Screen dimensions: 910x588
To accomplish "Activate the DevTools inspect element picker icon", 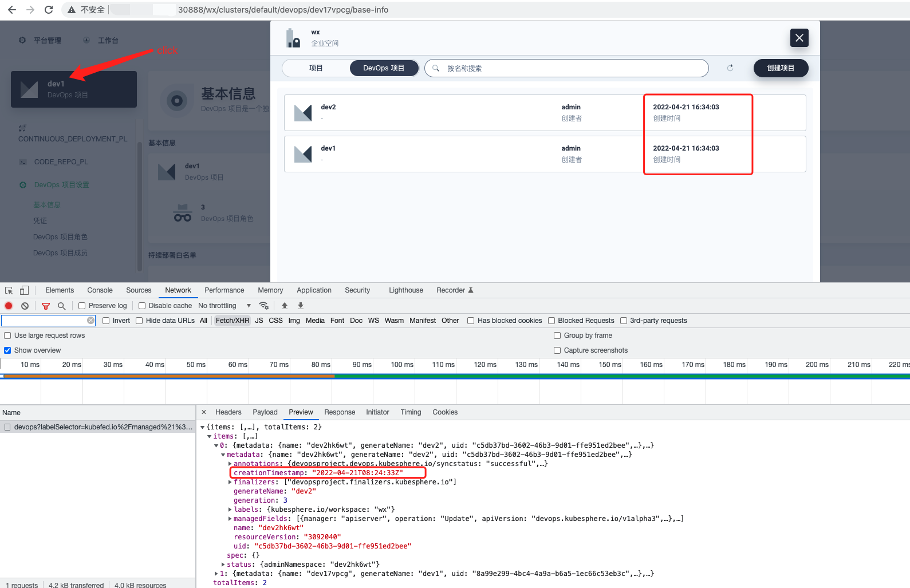I will coord(9,290).
